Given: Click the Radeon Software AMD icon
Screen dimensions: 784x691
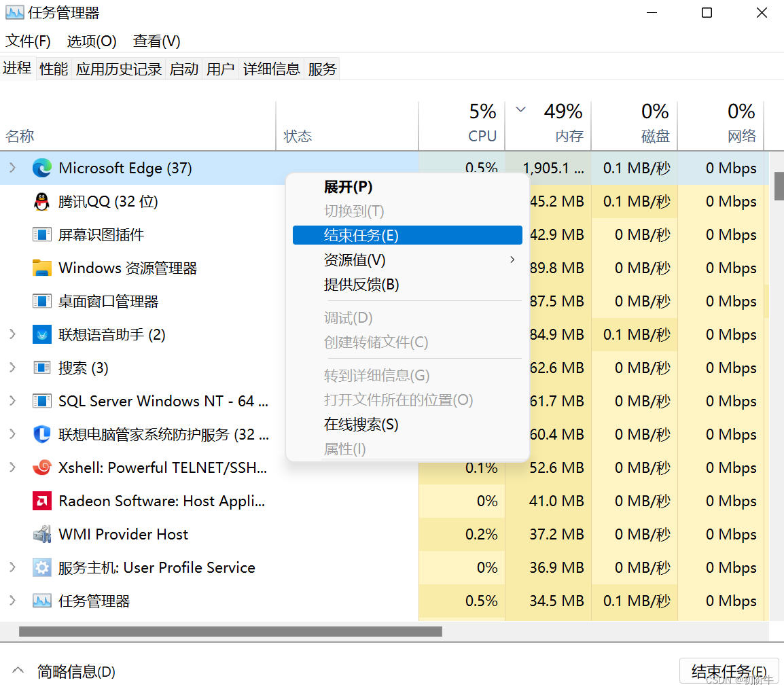Looking at the screenshot, I should (x=42, y=501).
